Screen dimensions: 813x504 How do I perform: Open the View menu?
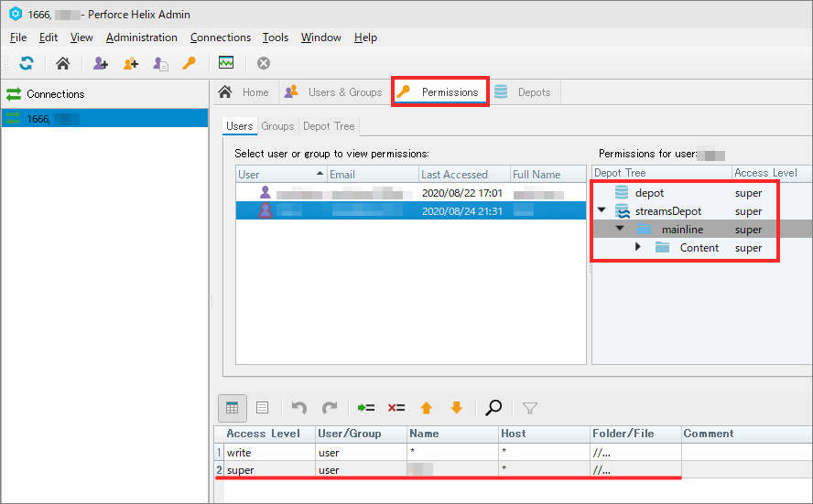pos(81,38)
